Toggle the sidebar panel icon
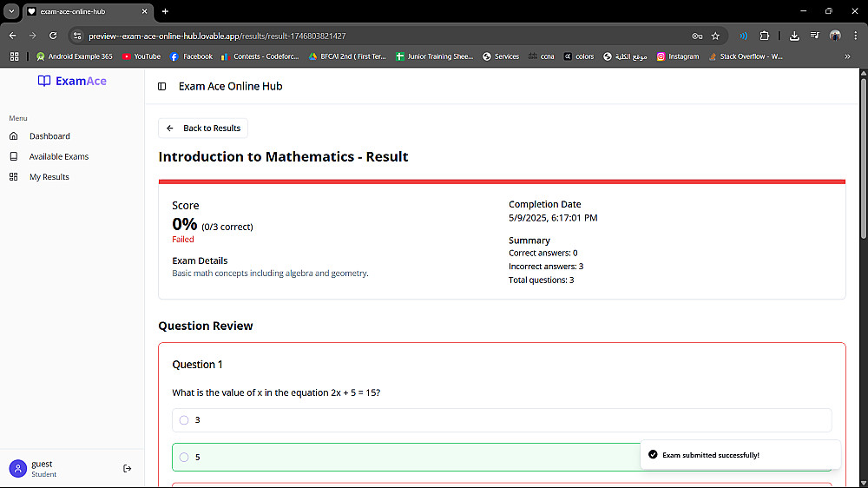The image size is (868, 488). pyautogui.click(x=161, y=87)
